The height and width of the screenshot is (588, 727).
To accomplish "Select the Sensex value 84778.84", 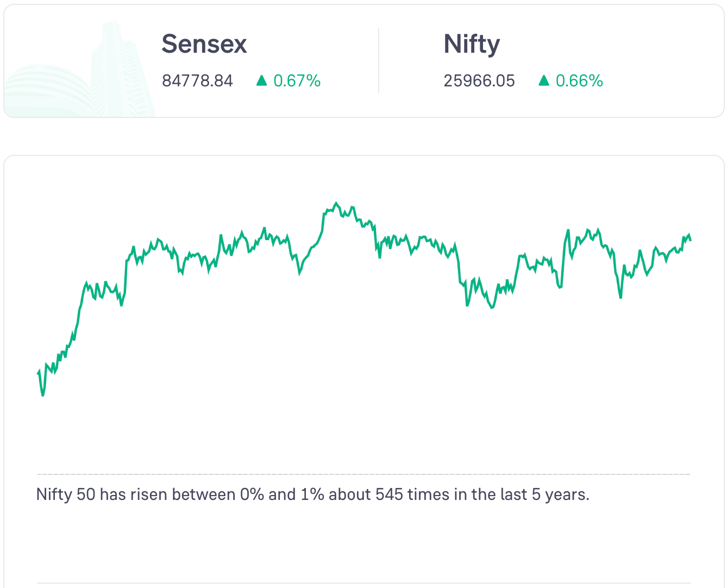I will (x=197, y=81).
